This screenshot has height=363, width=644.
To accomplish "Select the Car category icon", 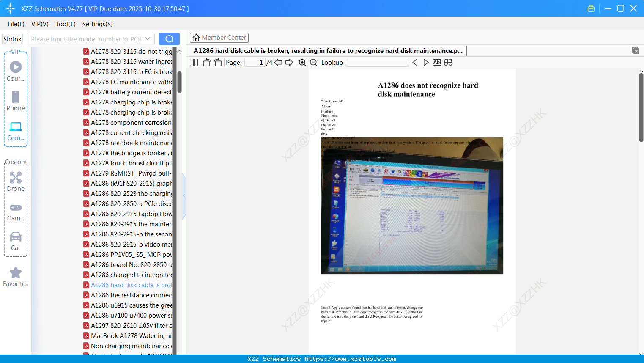I will [x=16, y=241].
